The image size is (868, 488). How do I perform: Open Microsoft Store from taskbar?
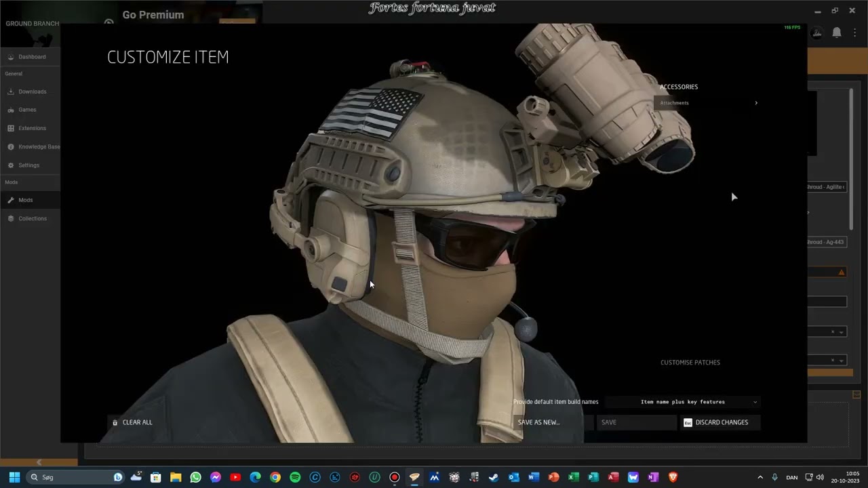point(156,477)
